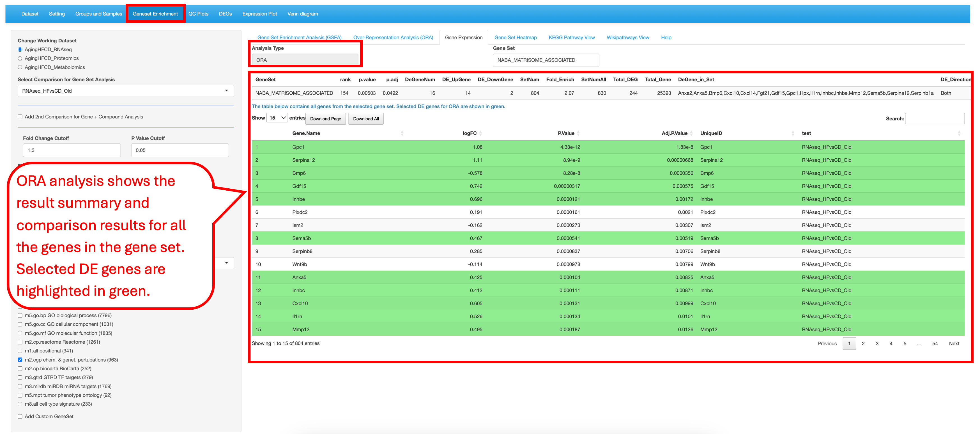
Task: Go to QC Plots tab
Action: tap(198, 14)
